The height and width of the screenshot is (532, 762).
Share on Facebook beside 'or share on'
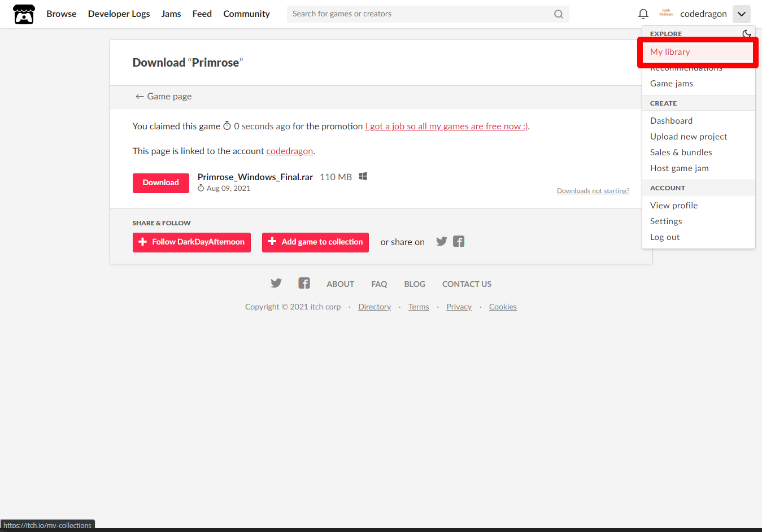pyautogui.click(x=459, y=242)
